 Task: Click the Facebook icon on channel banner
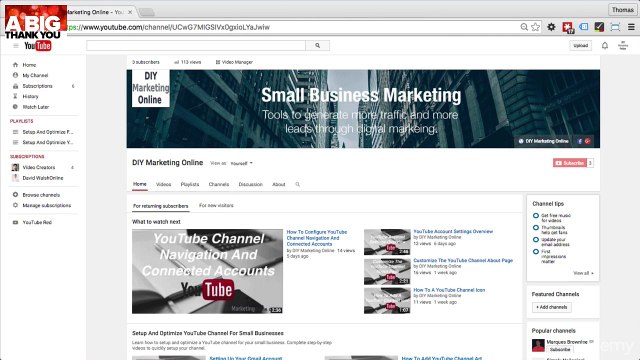coord(580,141)
